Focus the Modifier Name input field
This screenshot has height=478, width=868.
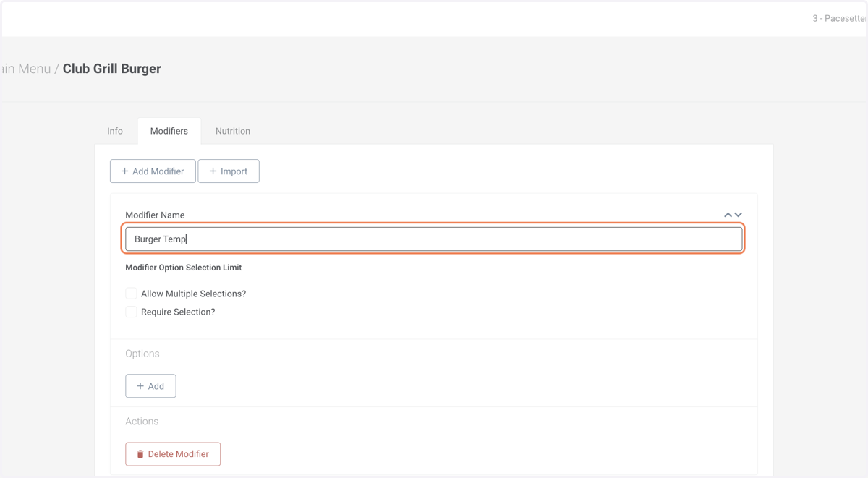coord(434,239)
